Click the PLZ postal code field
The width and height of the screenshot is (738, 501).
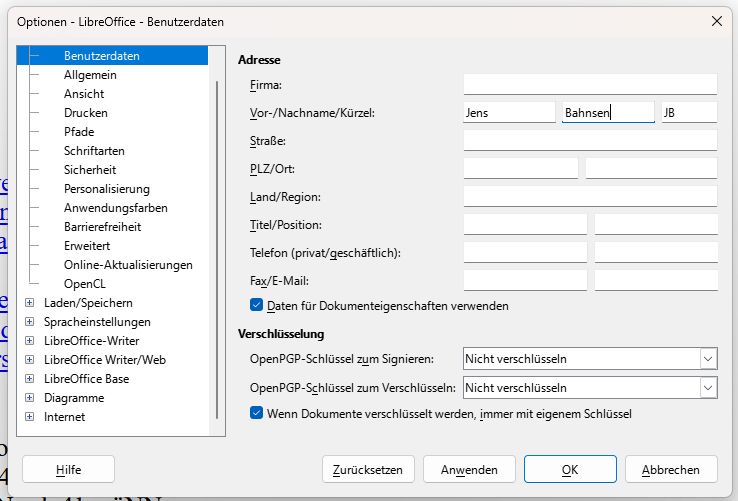coord(521,169)
